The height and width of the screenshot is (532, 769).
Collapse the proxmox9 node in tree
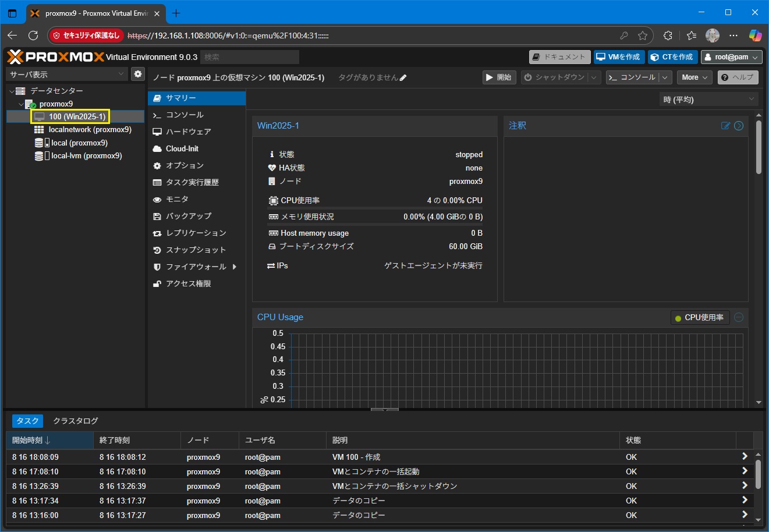point(21,104)
